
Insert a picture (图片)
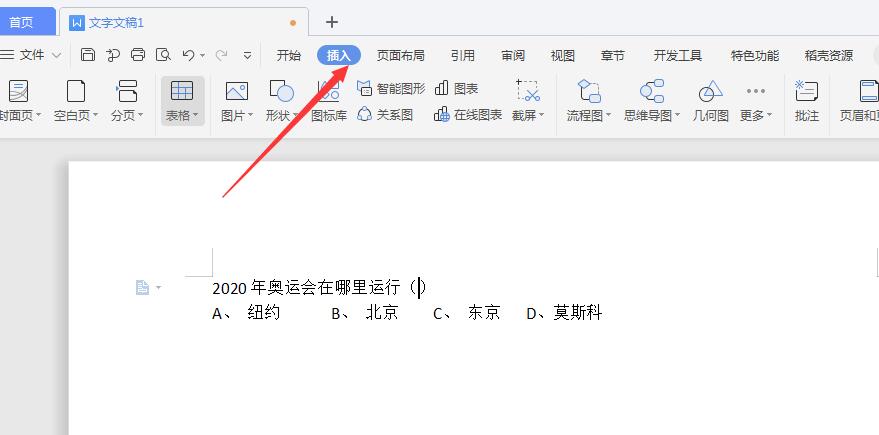coord(237,100)
